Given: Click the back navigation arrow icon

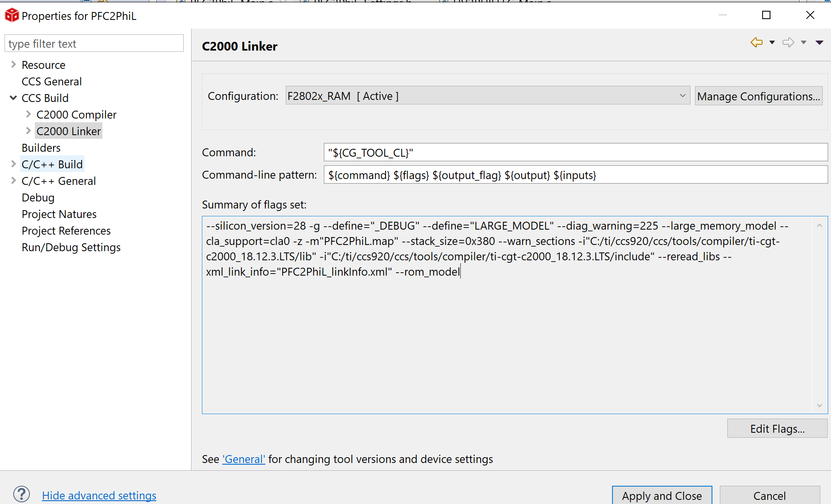Looking at the screenshot, I should coord(756,42).
